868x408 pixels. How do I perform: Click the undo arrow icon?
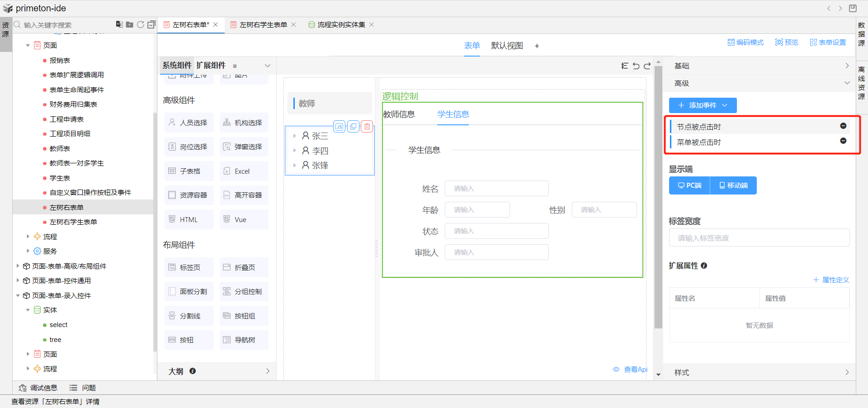[x=636, y=66]
